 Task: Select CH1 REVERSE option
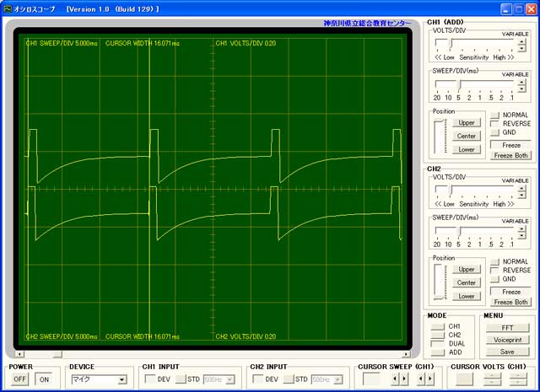point(495,124)
